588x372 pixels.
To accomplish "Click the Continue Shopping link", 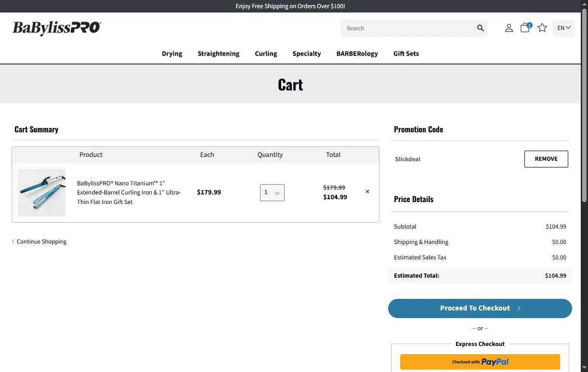I will (x=39, y=242).
